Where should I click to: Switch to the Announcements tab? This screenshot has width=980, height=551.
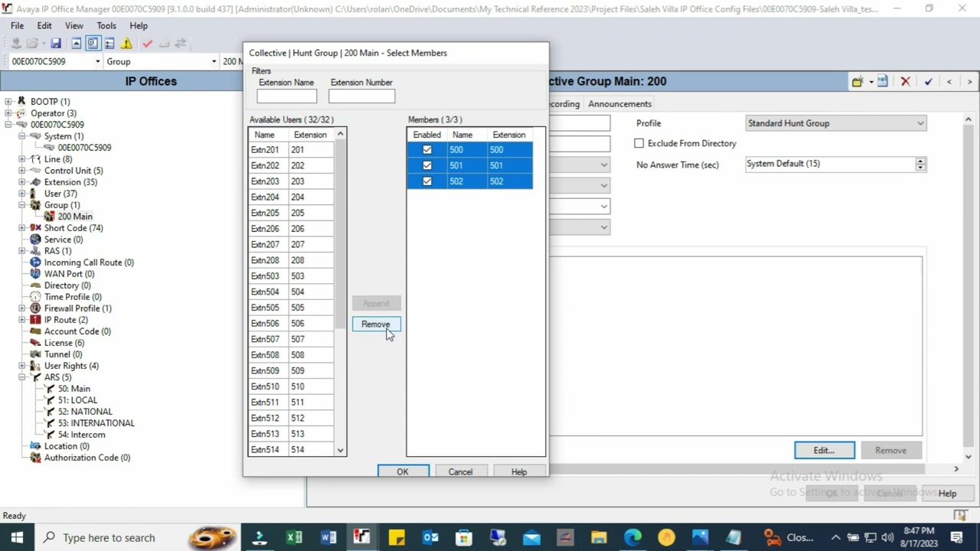(619, 104)
